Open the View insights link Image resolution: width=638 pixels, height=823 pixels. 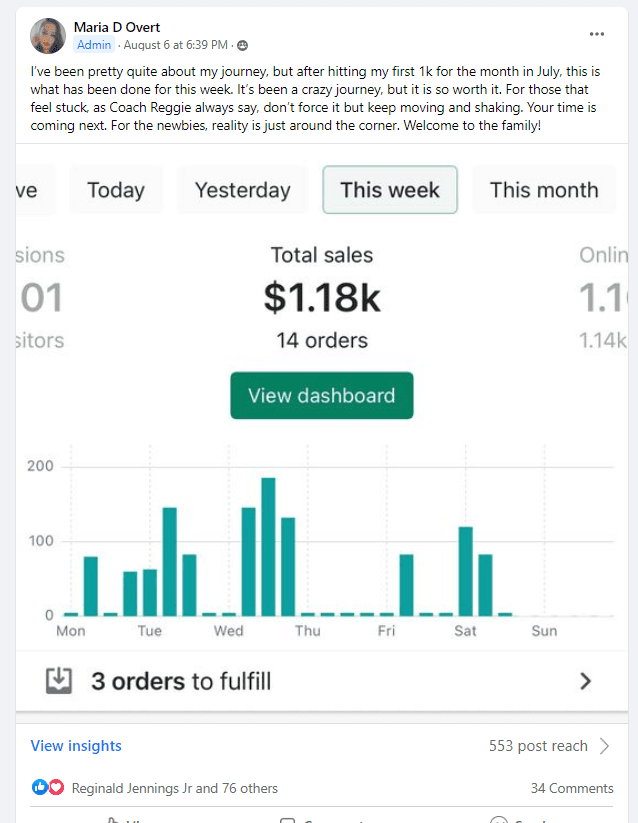click(x=76, y=746)
